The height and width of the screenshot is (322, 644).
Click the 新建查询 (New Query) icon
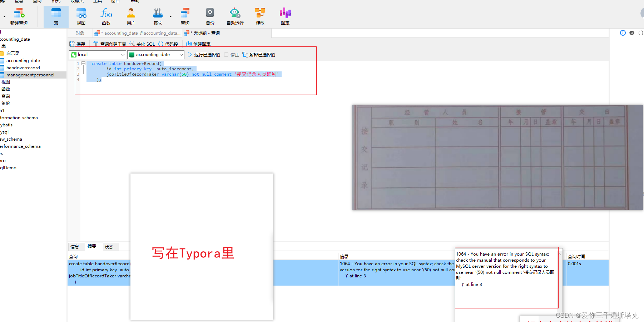point(19,16)
